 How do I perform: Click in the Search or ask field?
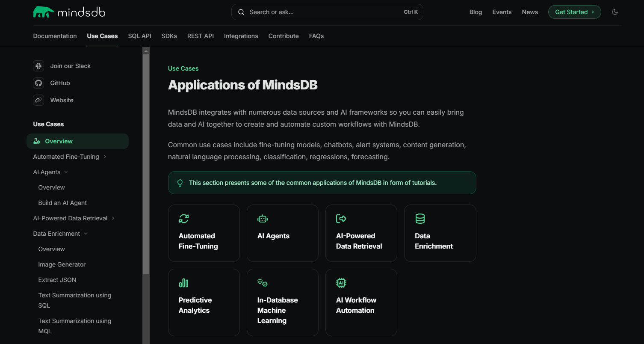coord(327,12)
